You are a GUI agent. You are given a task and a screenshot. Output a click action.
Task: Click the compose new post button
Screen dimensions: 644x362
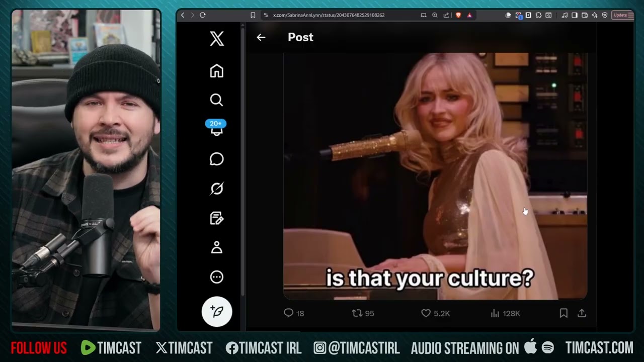pos(217,312)
